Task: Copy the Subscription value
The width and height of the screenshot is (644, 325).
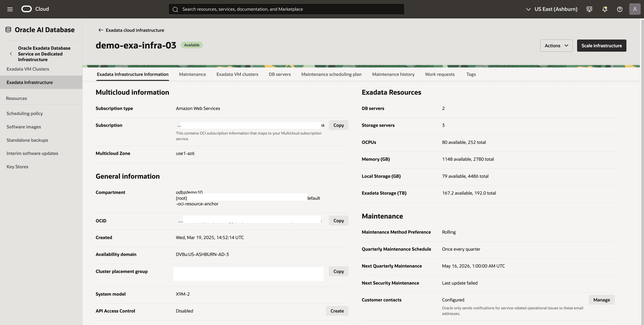Action: (339, 125)
